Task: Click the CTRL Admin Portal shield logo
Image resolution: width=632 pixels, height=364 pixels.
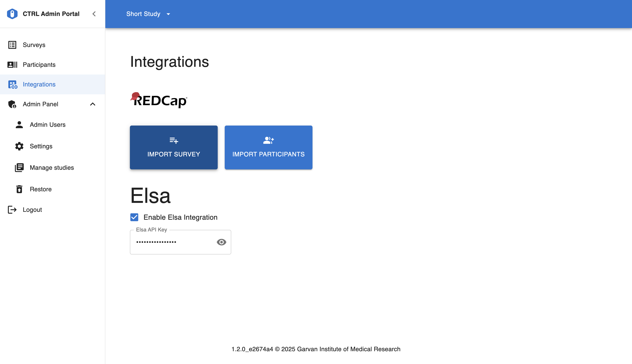Action: point(12,14)
